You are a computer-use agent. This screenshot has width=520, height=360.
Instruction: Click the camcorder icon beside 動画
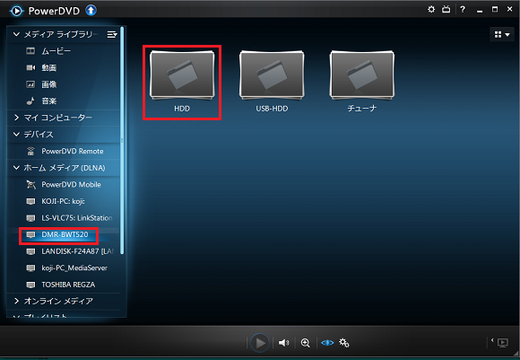point(30,68)
